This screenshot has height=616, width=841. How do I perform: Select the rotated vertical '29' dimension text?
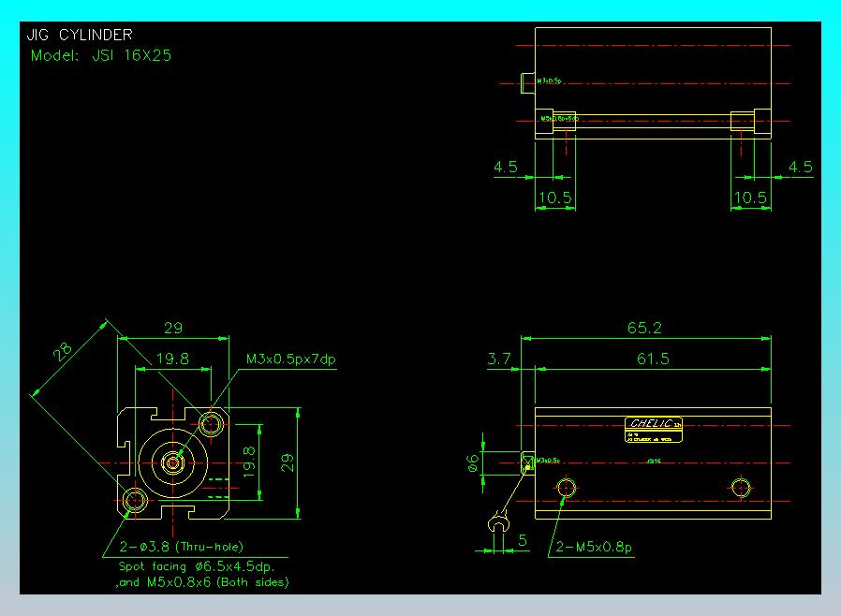point(288,462)
